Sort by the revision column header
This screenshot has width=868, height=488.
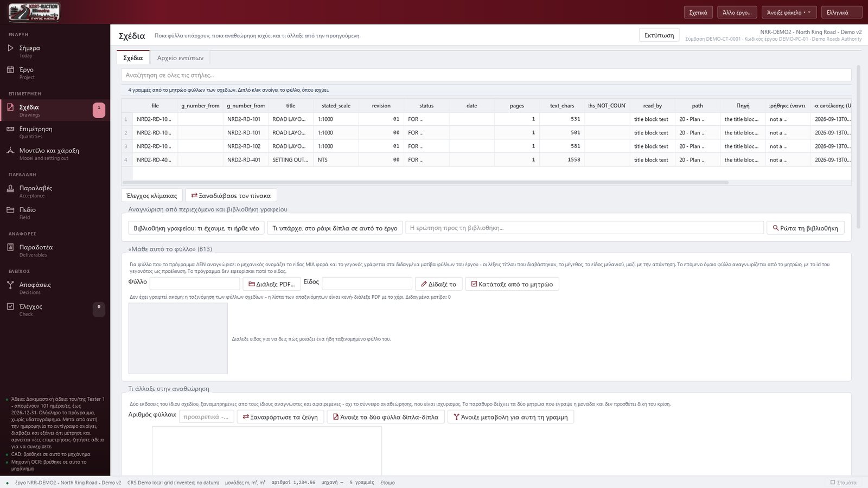coord(381,106)
